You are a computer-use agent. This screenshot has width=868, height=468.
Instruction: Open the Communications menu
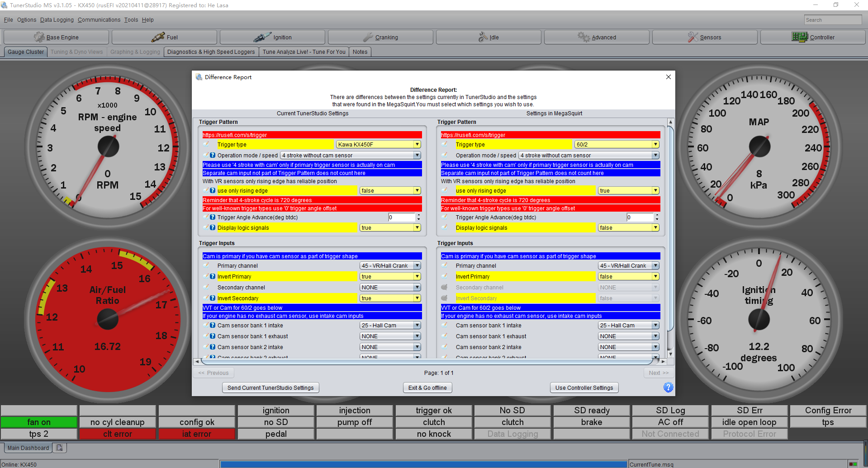tap(99, 19)
